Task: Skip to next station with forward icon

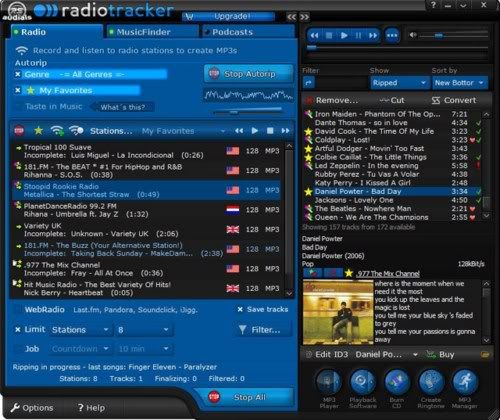Action: 285,131
